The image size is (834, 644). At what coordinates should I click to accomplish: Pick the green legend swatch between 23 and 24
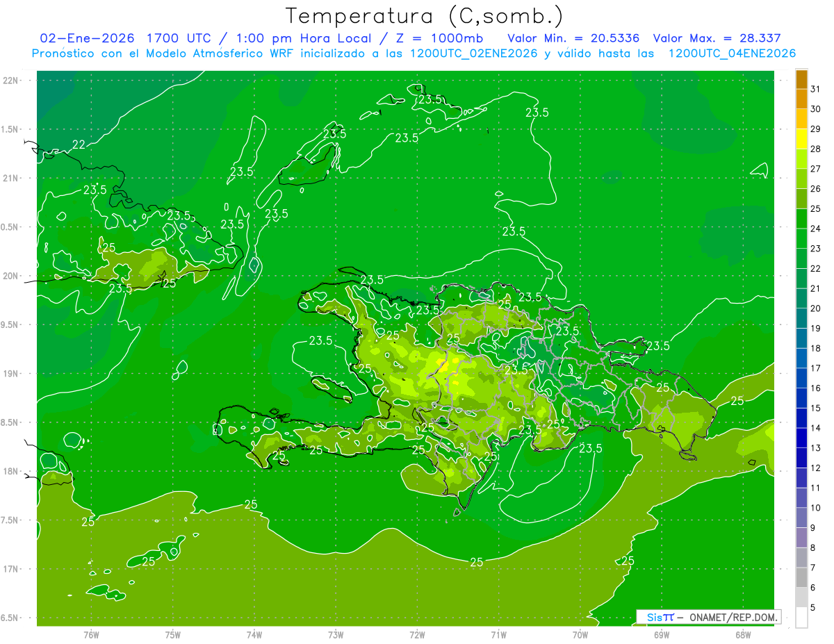coord(801,239)
